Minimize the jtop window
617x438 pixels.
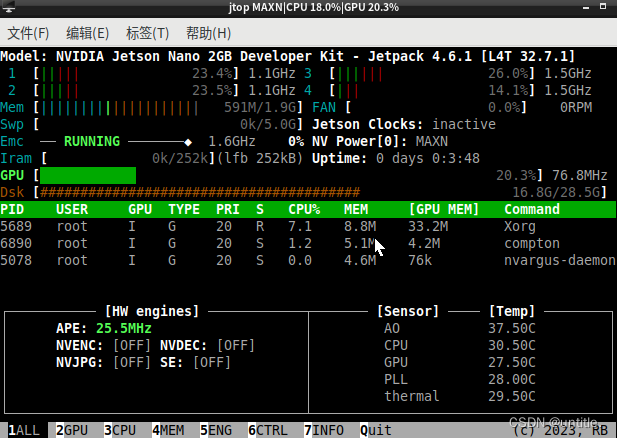pos(586,7)
